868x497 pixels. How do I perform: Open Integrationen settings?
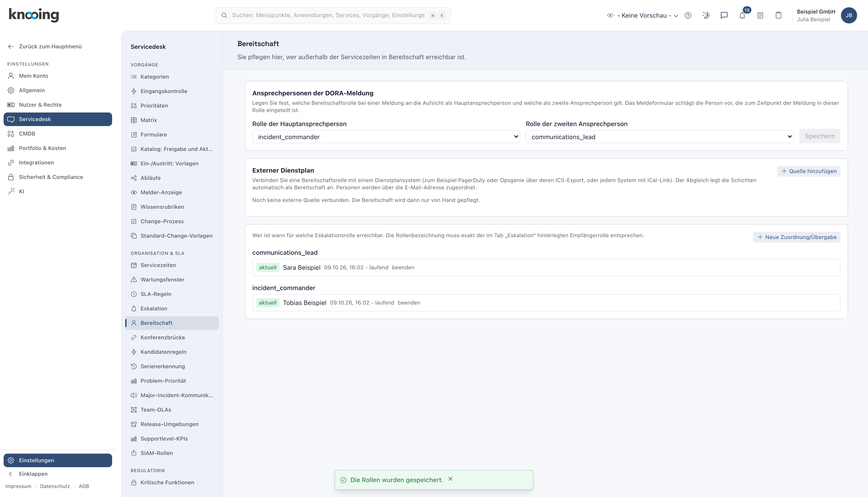[x=58, y=162]
